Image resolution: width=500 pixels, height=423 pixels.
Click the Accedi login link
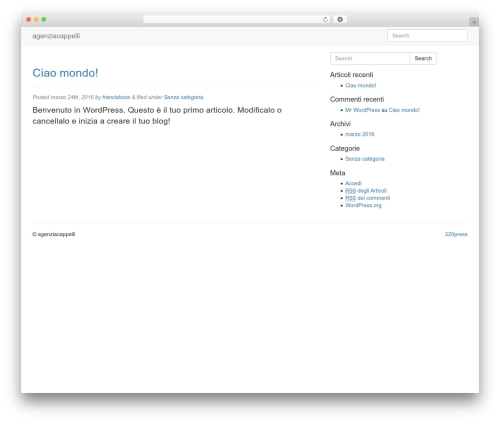coord(353,183)
